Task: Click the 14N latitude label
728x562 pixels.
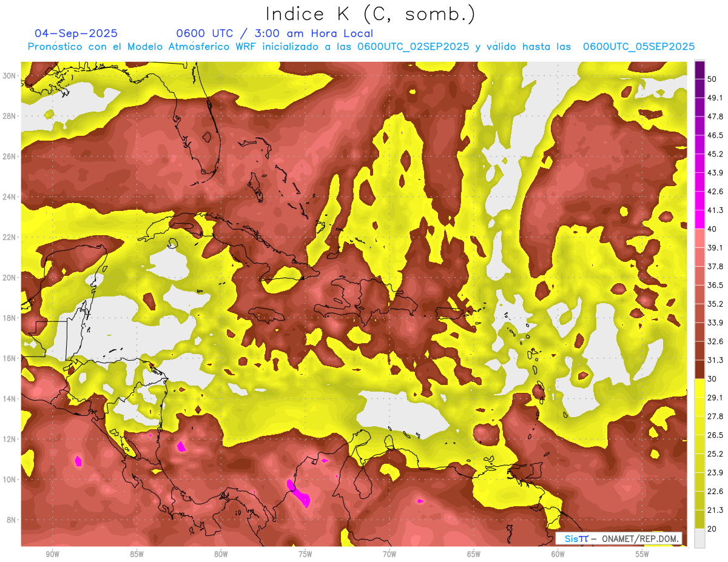Action: pyautogui.click(x=9, y=398)
